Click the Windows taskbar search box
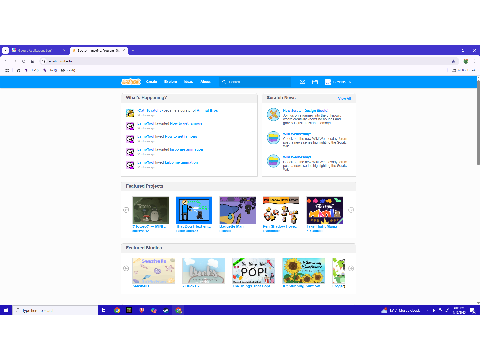This screenshot has width=480, height=360. pyautogui.click(x=55, y=310)
